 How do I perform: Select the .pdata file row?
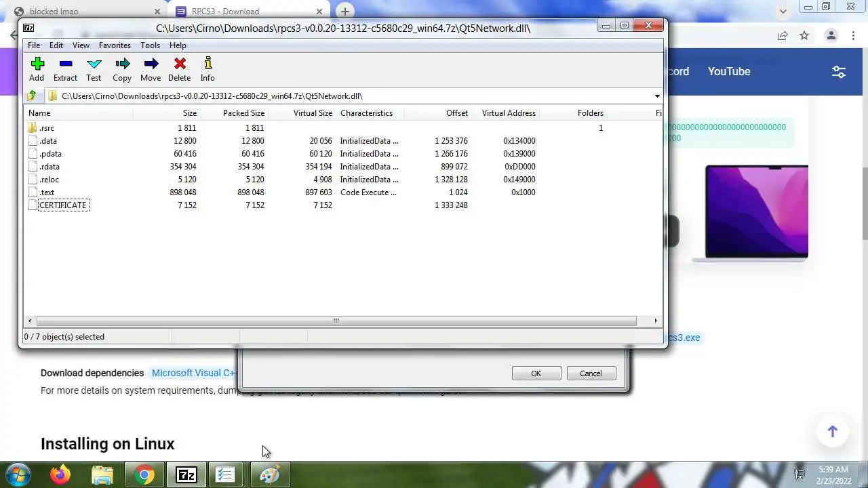[x=343, y=154]
